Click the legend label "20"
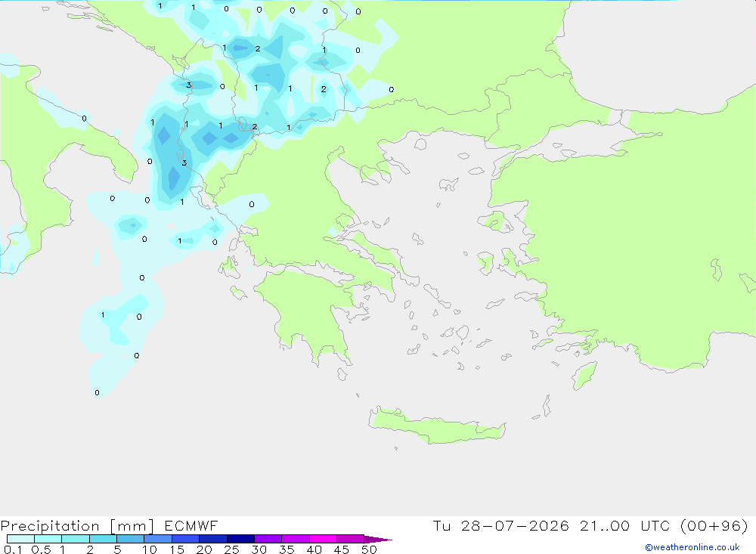756x554 pixels. pos(204,549)
